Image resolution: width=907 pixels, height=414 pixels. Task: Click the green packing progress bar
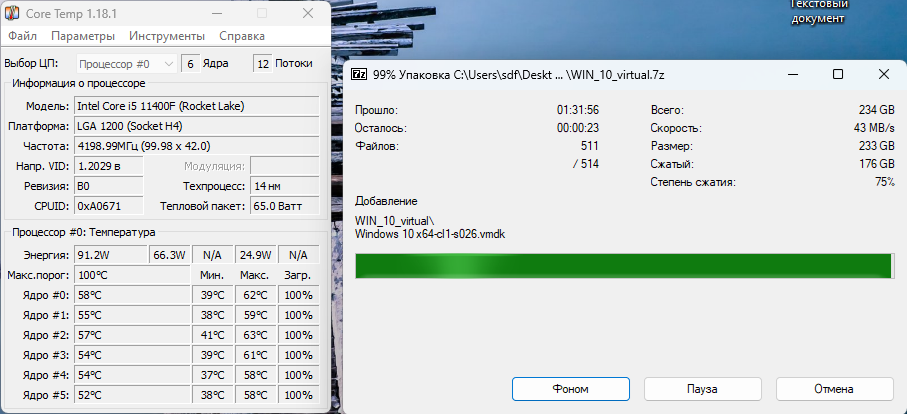(x=624, y=265)
